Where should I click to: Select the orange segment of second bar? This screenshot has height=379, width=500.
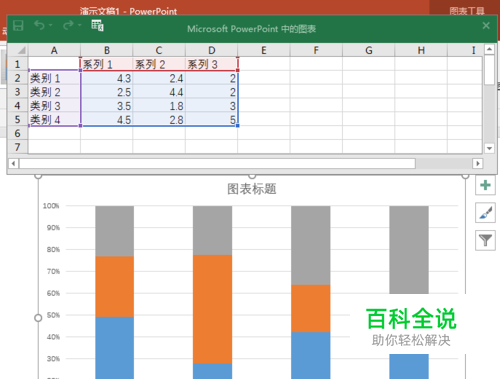[x=212, y=309]
